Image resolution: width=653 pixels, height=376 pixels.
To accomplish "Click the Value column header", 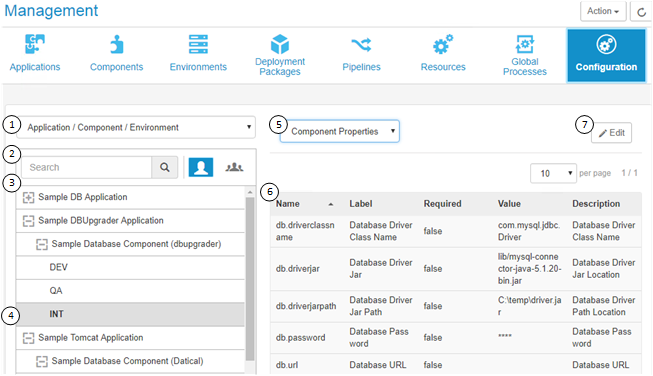I will click(x=509, y=204).
